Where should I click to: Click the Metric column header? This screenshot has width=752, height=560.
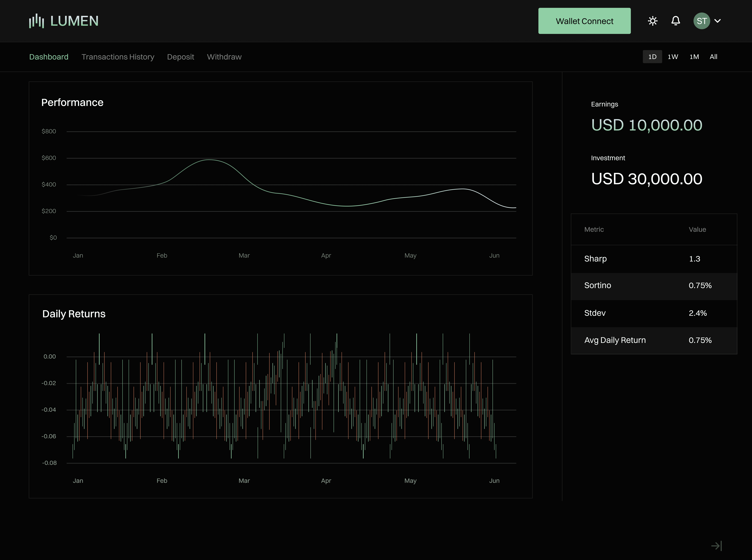(594, 230)
